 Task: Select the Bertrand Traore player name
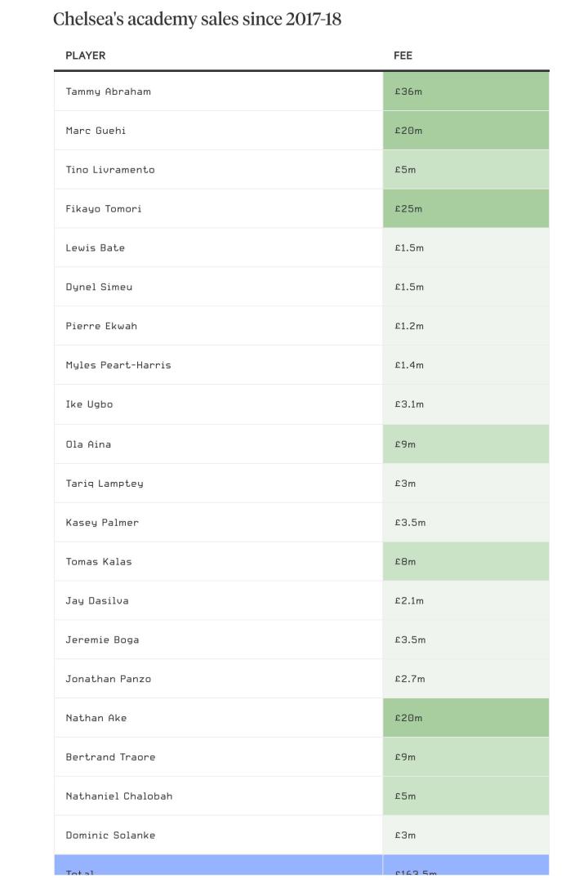pyautogui.click(x=111, y=757)
